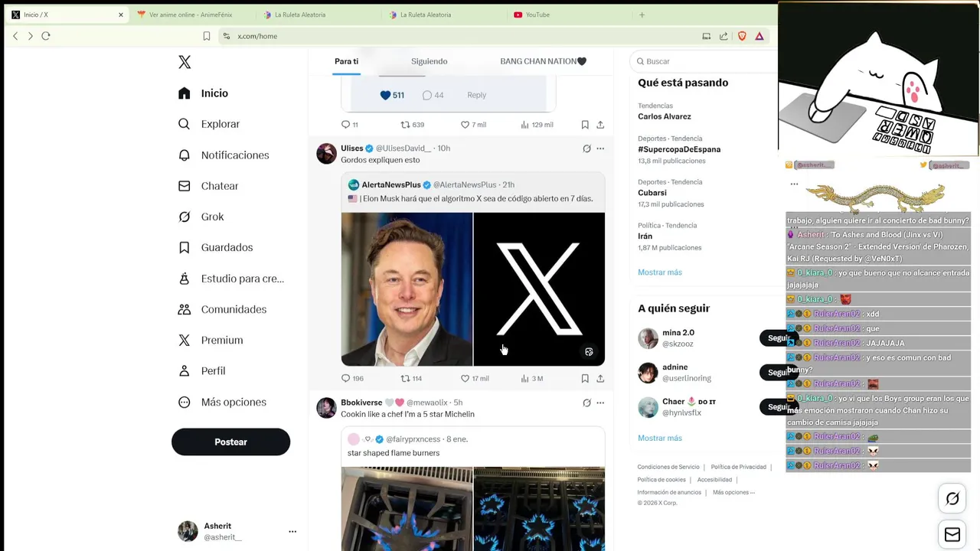Share Ulises post
The width and height of the screenshot is (980, 551).
pyautogui.click(x=600, y=379)
